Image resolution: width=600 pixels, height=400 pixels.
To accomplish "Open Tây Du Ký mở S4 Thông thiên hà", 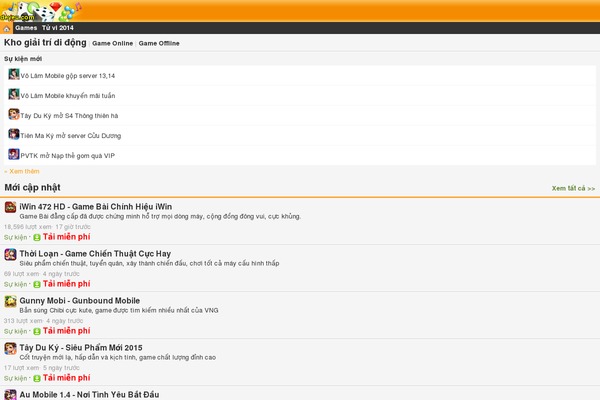I will [x=69, y=116].
